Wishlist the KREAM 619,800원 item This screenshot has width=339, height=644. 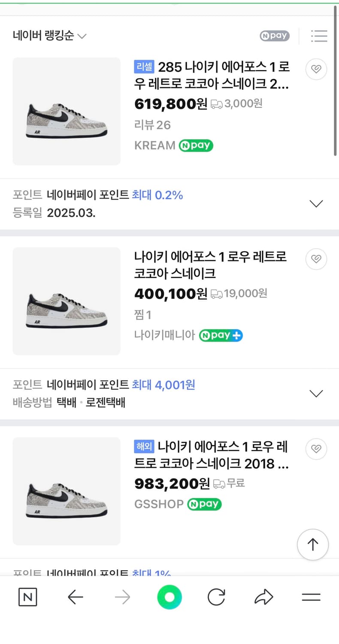(x=316, y=69)
